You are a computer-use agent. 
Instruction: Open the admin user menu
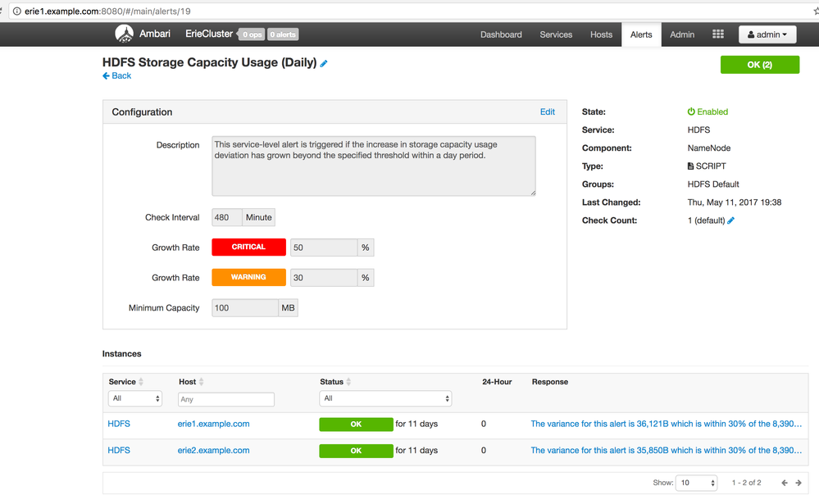click(x=767, y=34)
